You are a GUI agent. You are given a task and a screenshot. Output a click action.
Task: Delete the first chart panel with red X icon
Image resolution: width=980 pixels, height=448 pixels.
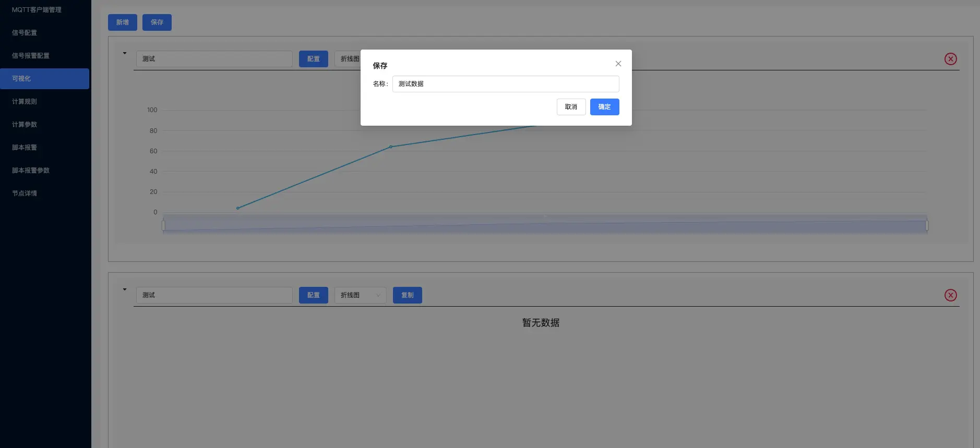pyautogui.click(x=950, y=59)
